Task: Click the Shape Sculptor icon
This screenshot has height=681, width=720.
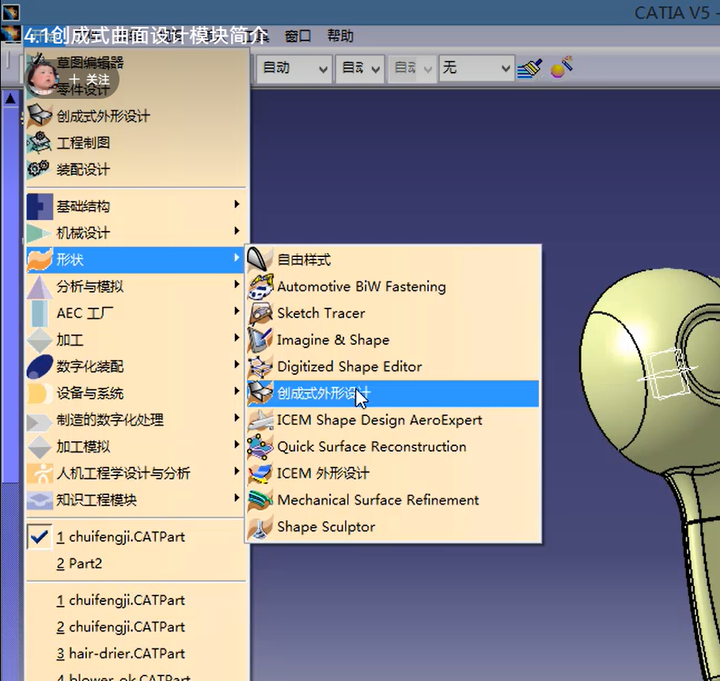Action: click(261, 526)
